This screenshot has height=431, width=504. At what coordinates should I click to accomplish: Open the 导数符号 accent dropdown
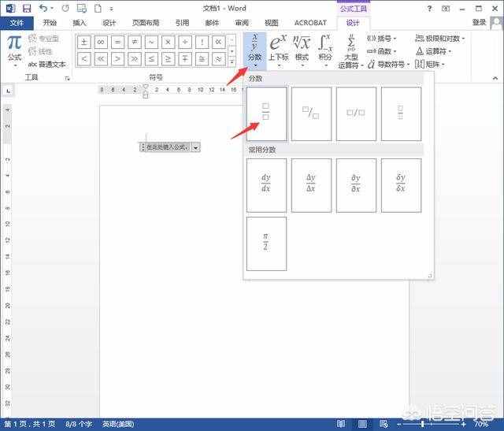click(x=388, y=65)
